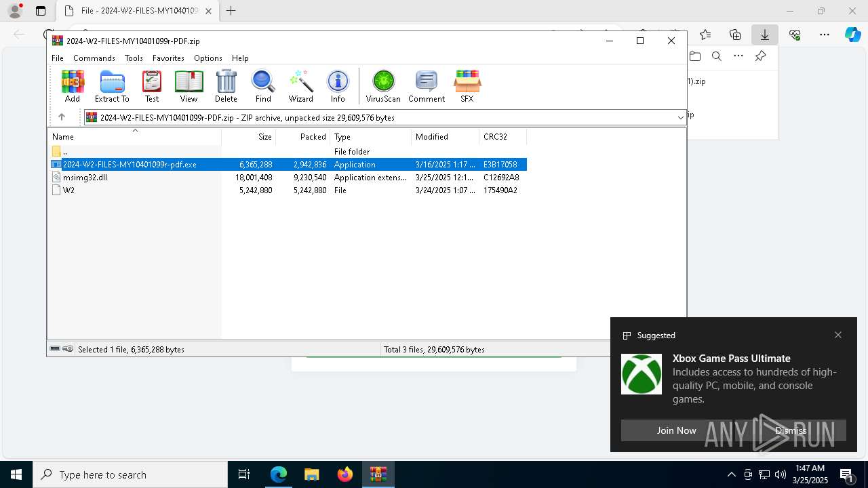The image size is (868, 488).
Task: Click the key icon in the WinRAR status bar
Action: [x=68, y=349]
